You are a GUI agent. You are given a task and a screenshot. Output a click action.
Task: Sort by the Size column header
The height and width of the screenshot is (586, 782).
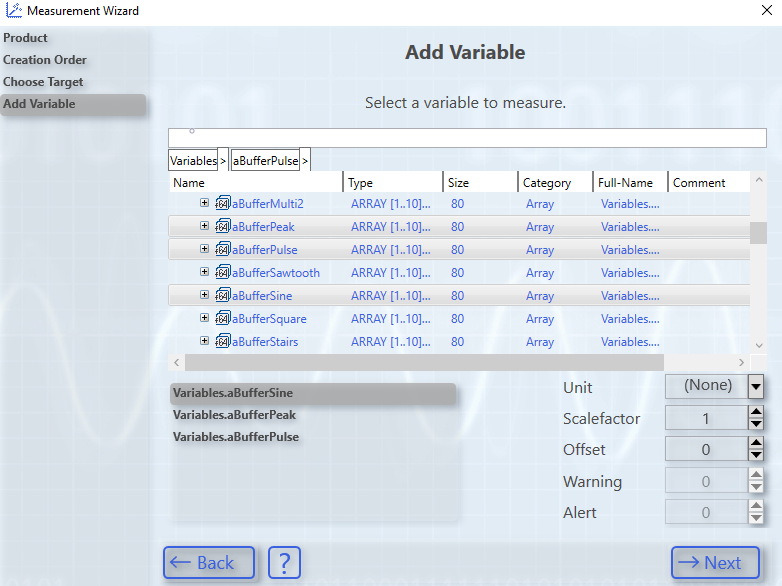click(x=481, y=183)
